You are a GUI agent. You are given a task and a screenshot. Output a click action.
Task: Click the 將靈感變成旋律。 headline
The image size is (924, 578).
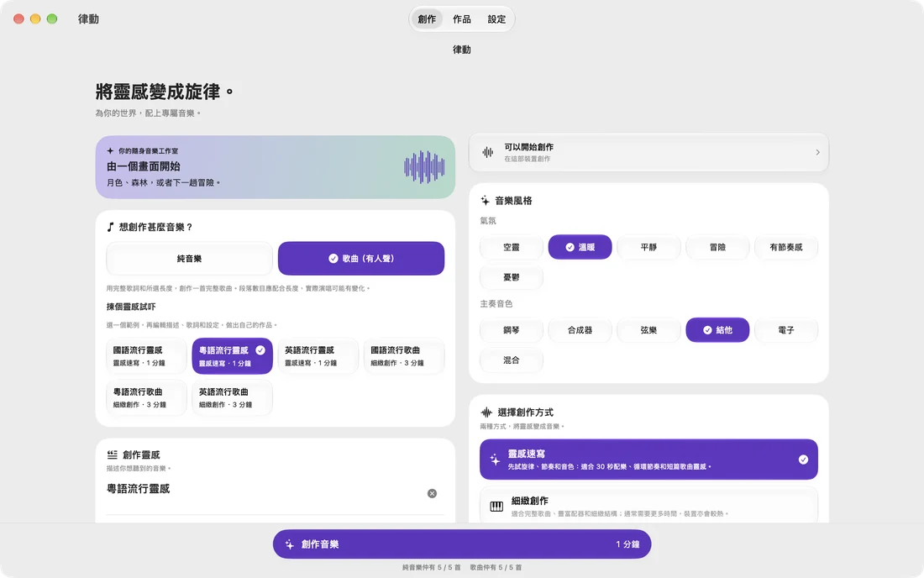tap(165, 92)
